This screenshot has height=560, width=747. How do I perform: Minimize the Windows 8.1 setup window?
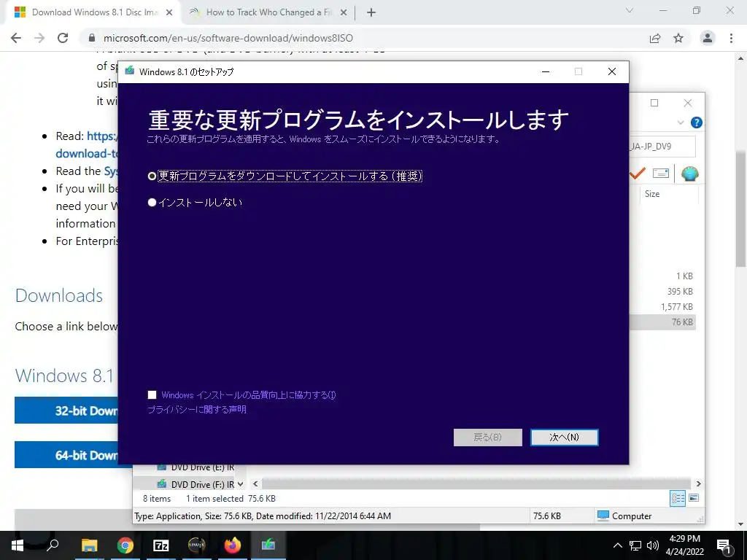pyautogui.click(x=546, y=71)
